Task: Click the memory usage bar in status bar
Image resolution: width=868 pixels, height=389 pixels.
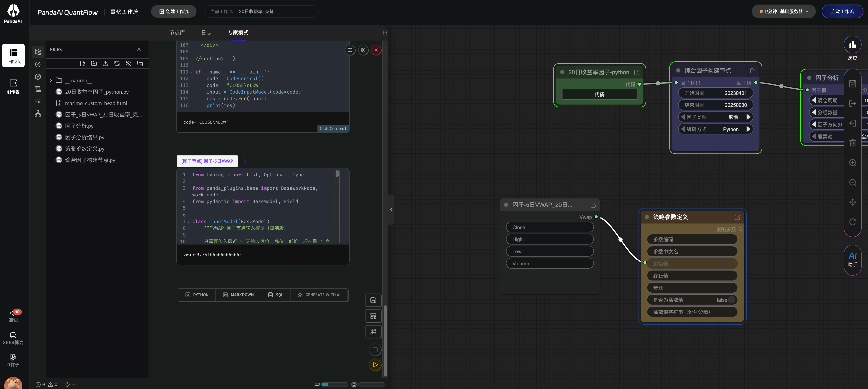Action: click(x=335, y=384)
